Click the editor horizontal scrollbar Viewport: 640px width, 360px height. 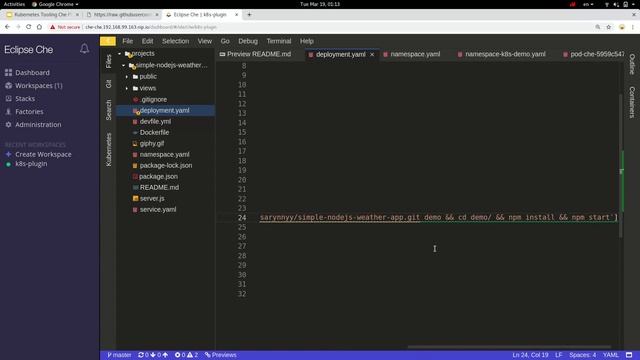[x=509, y=347]
